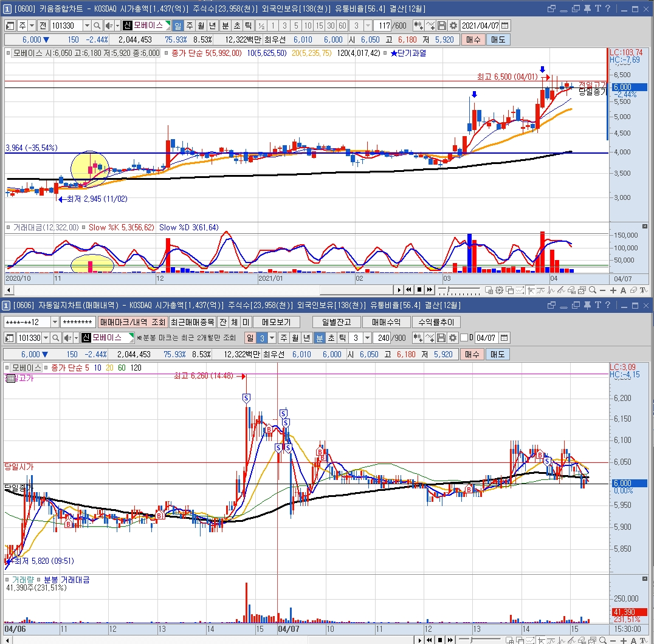This screenshot has height=644, width=654.
Task: Click the stop button under the top chart
Action: coord(419,290)
